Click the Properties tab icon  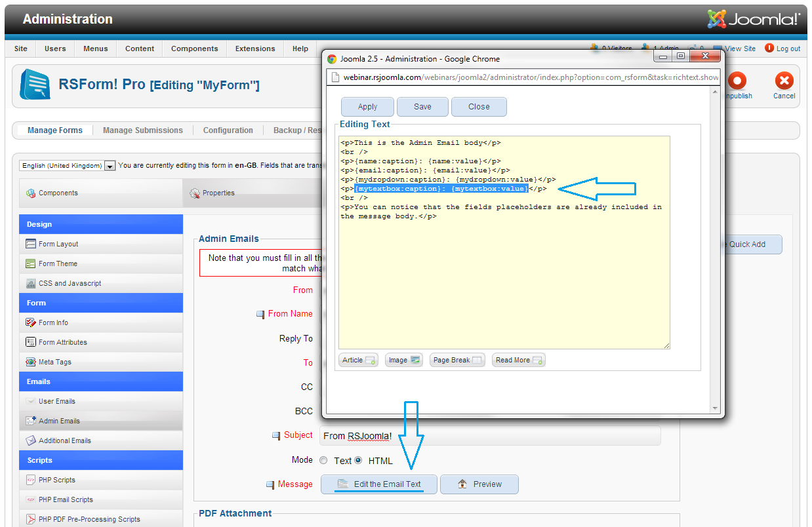195,193
